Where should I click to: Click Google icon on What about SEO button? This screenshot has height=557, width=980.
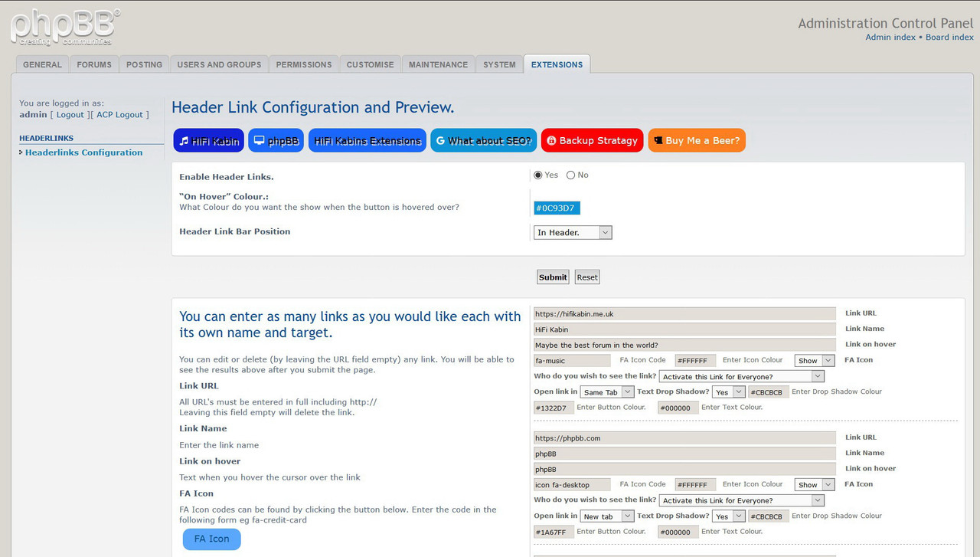click(440, 141)
